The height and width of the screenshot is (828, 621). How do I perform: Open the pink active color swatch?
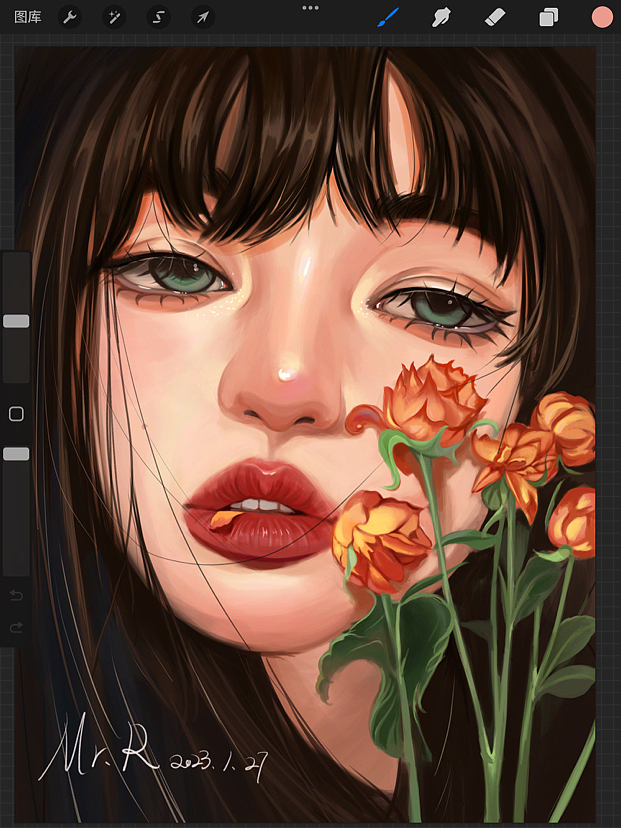[x=602, y=17]
